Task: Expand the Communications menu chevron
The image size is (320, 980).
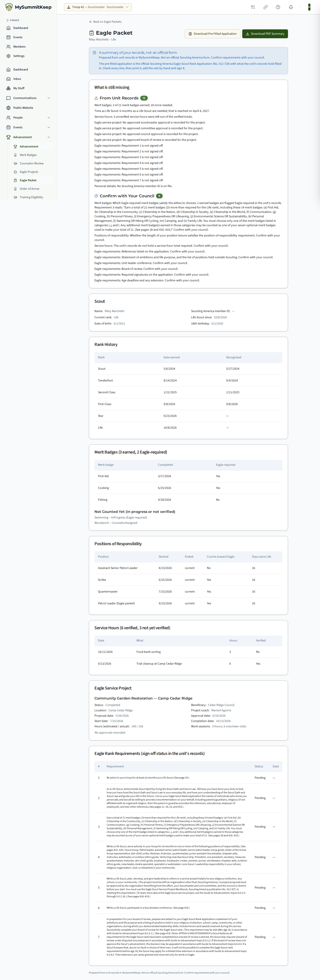Action: [x=49, y=98]
